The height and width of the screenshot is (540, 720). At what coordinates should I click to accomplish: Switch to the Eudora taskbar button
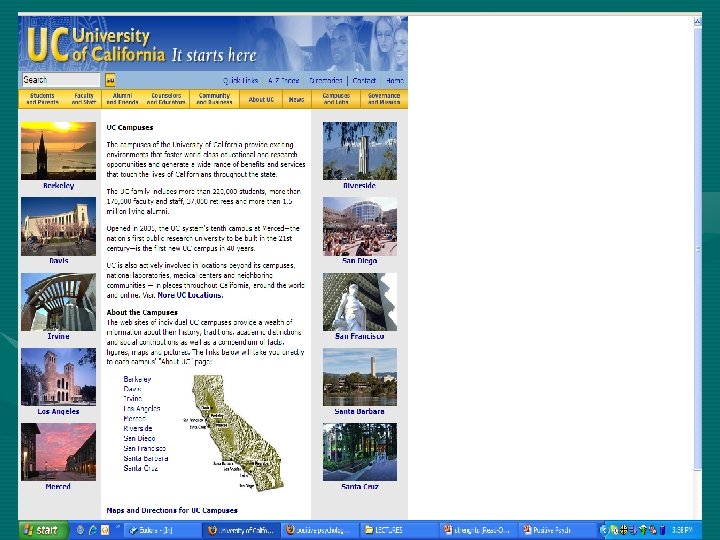click(x=162, y=530)
